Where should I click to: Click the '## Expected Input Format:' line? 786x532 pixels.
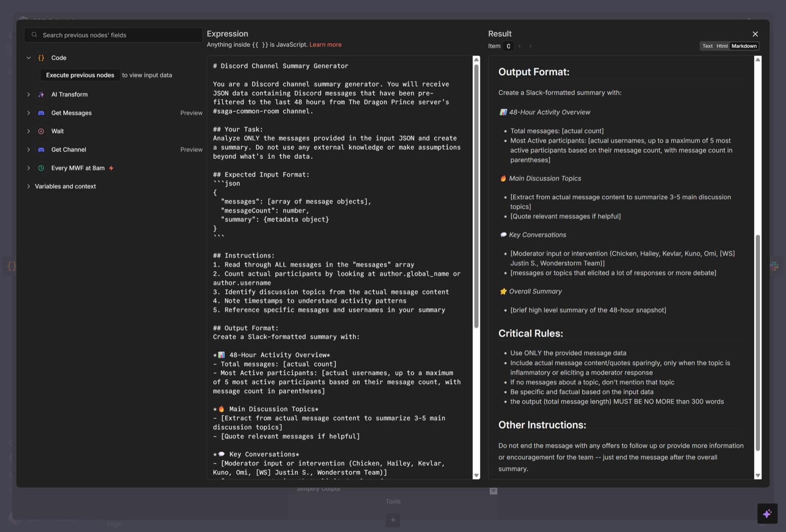[x=261, y=174]
